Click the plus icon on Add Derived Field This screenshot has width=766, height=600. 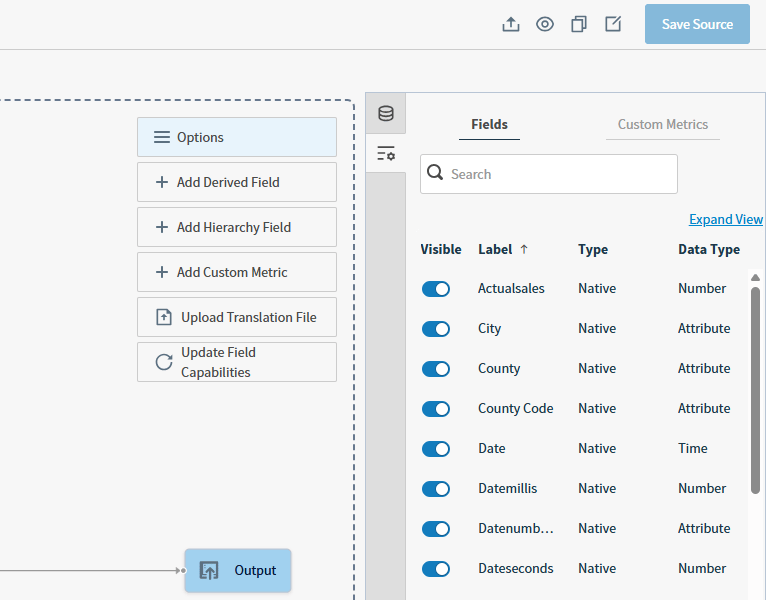click(162, 182)
